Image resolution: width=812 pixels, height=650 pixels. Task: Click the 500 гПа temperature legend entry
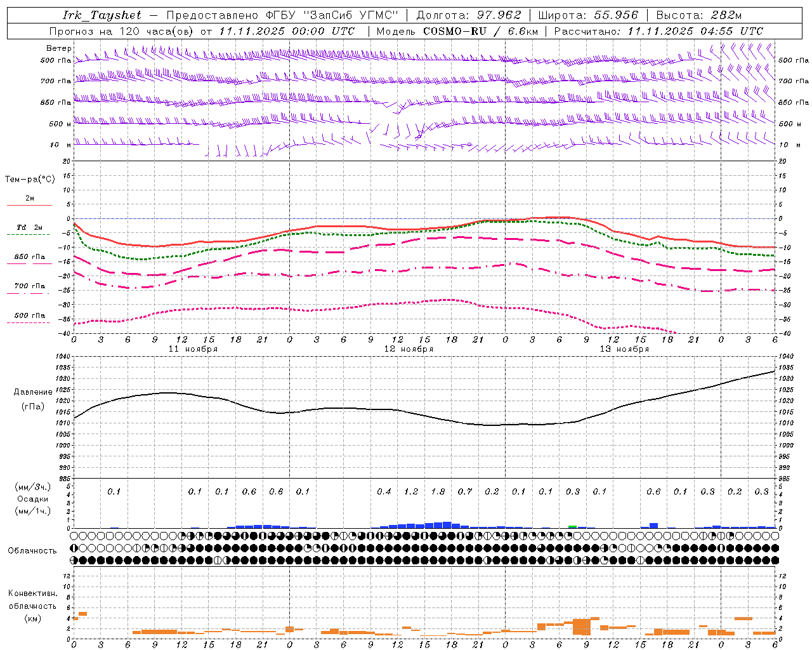click(29, 315)
